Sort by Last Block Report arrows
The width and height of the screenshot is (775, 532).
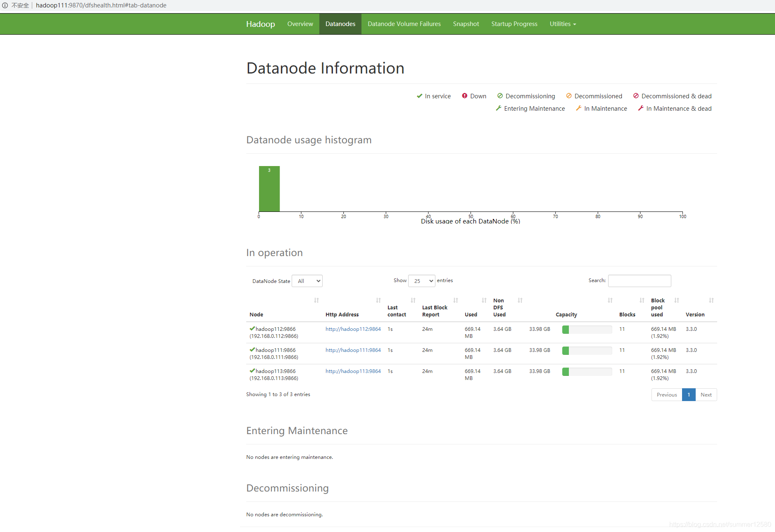click(456, 300)
